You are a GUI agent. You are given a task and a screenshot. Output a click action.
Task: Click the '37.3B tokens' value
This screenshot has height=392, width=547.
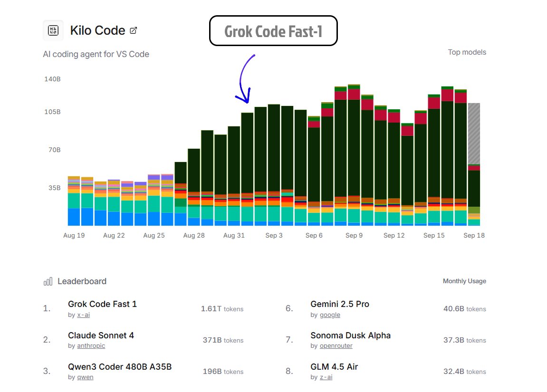464,340
